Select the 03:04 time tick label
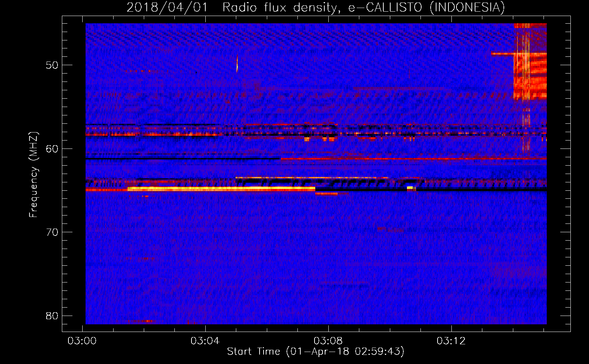 point(205,341)
